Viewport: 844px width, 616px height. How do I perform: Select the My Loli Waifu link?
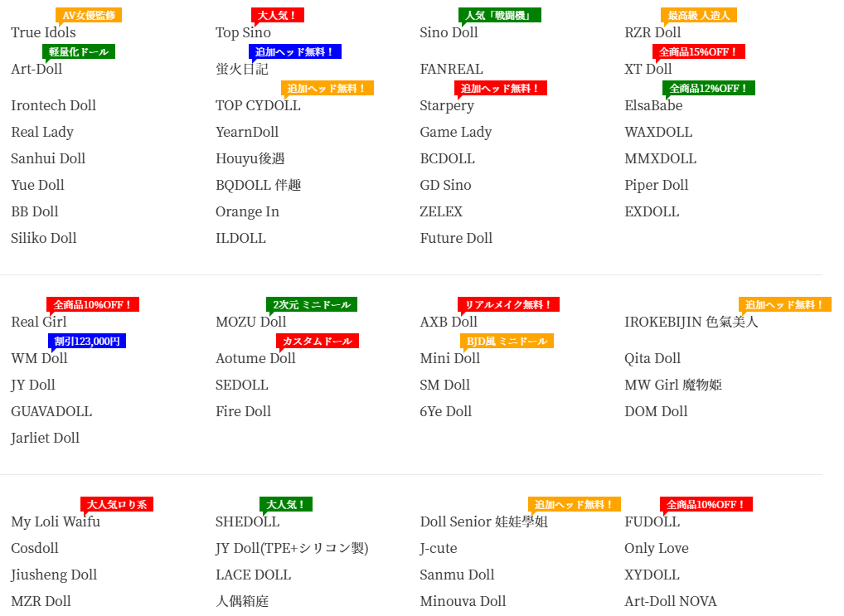pyautogui.click(x=56, y=521)
